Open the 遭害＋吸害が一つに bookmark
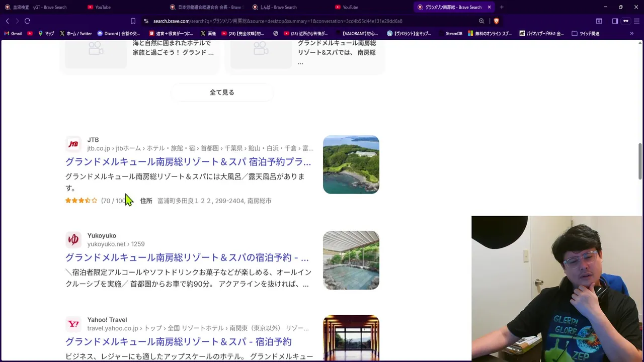 click(x=171, y=34)
